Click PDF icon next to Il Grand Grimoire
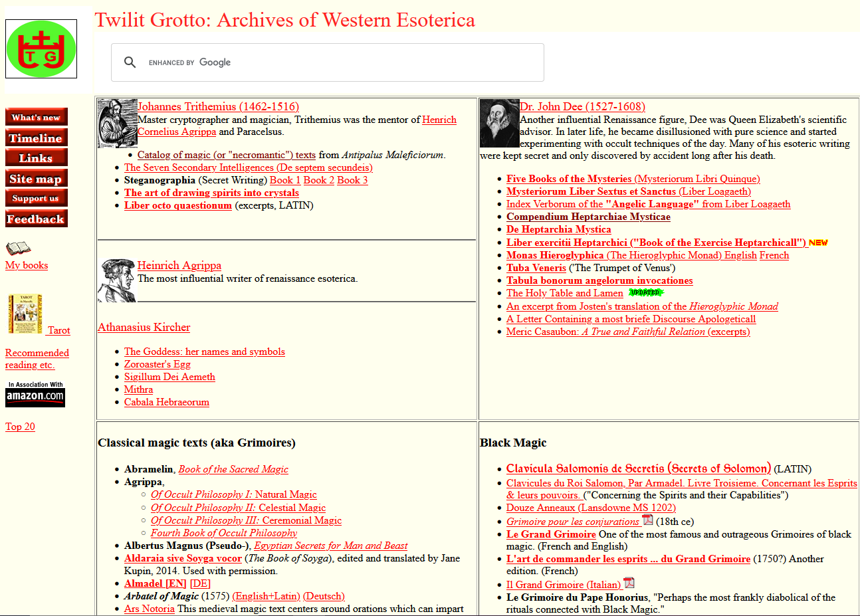The height and width of the screenshot is (616, 860). pyautogui.click(x=629, y=583)
